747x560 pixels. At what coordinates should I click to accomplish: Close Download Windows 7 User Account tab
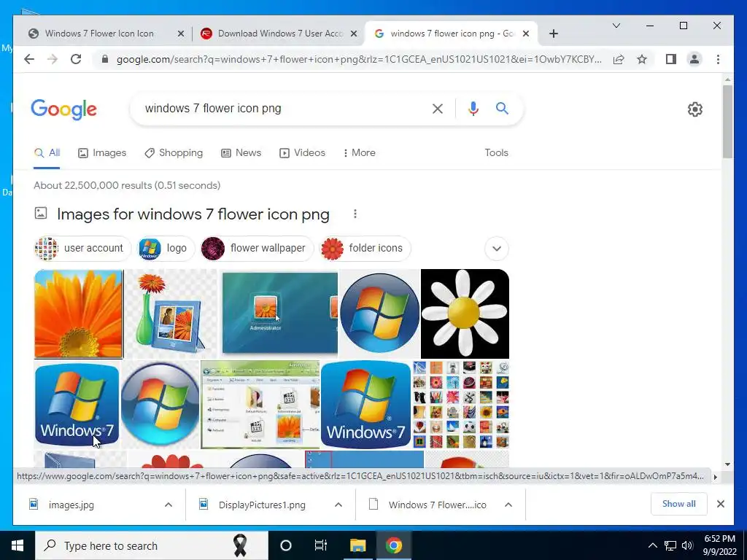354,34
